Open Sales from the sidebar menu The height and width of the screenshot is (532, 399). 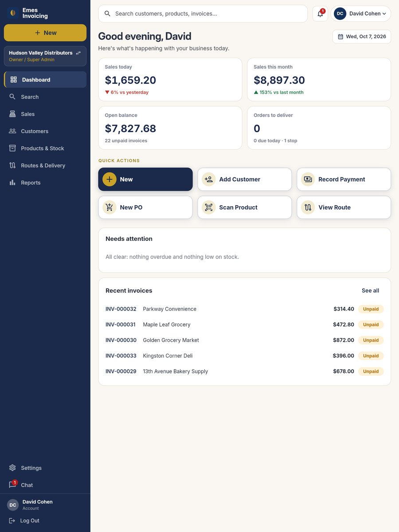pyautogui.click(x=45, y=114)
